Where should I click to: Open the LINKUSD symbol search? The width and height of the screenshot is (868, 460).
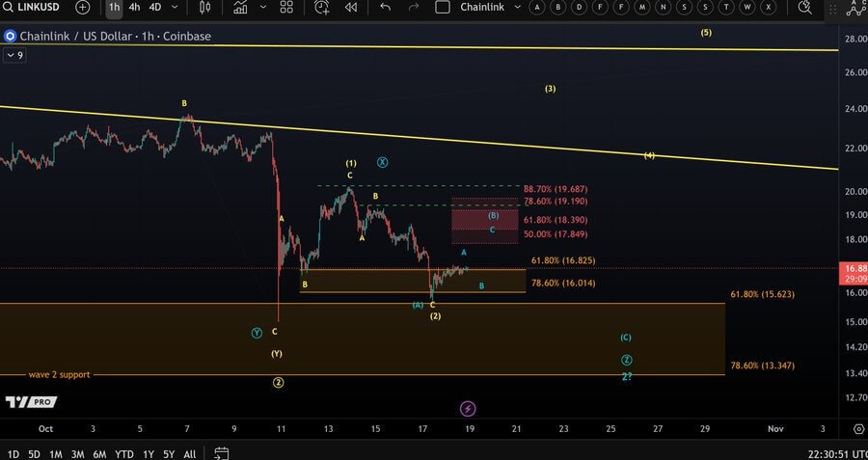(37, 8)
